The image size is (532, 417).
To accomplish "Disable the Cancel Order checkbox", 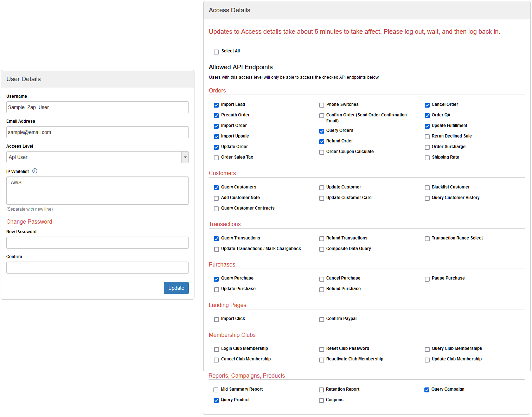I will coord(427,105).
